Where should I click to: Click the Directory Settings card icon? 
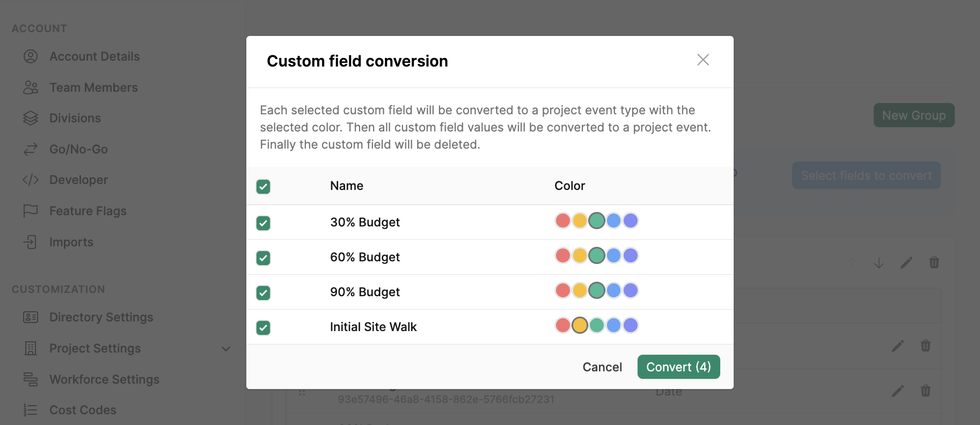coord(31,317)
